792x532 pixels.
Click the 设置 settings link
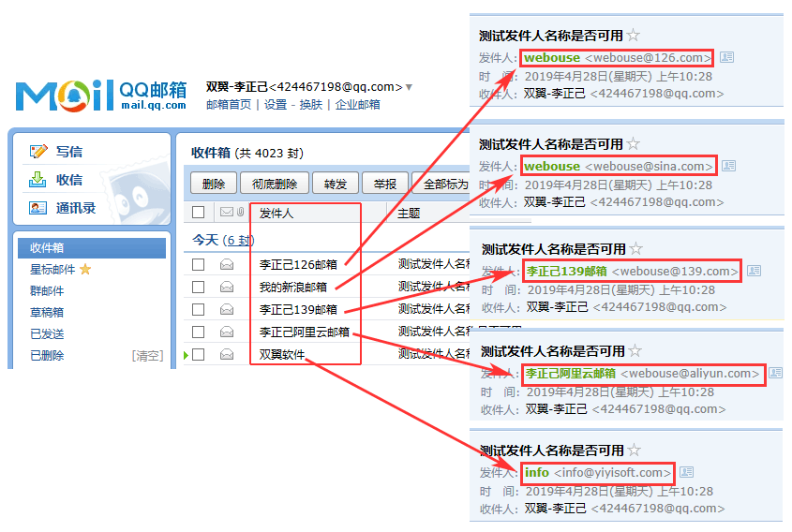[276, 105]
